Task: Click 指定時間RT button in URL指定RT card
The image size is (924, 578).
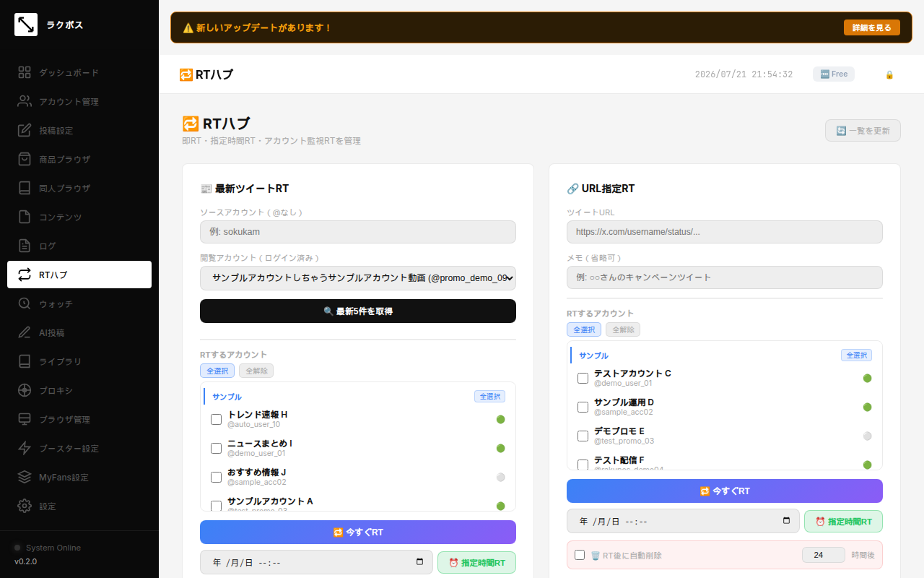Action: click(x=843, y=521)
